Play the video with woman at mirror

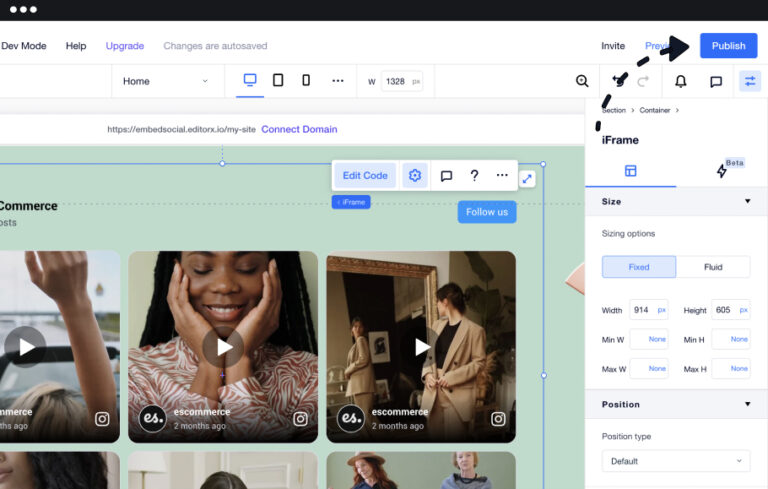pyautogui.click(x=421, y=347)
